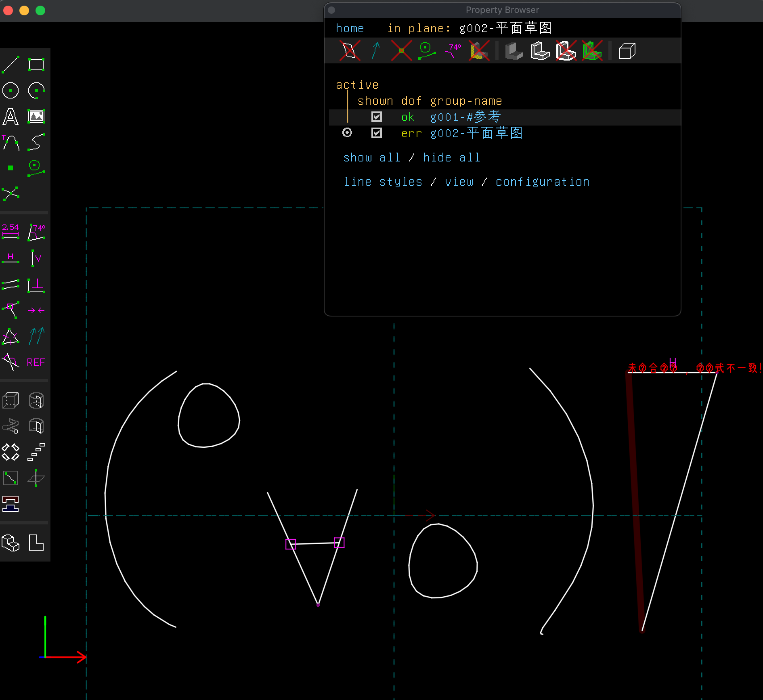Create a new extrude group
The image size is (763, 700).
point(11,400)
